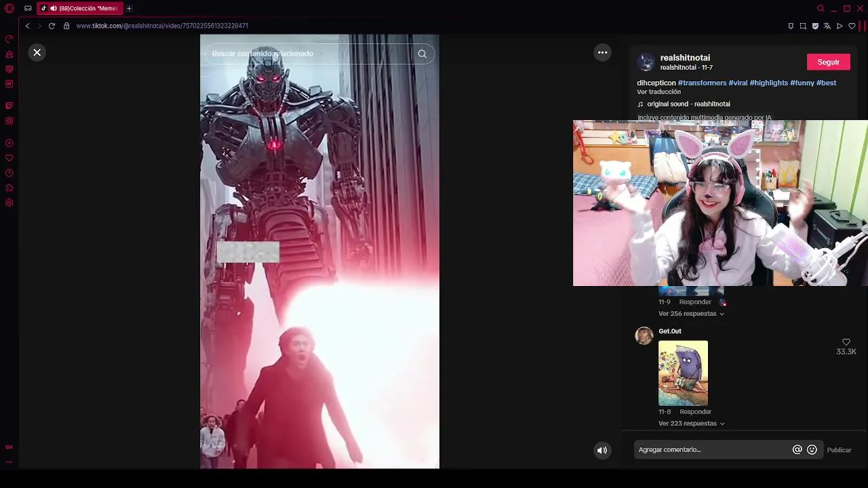
Task: Mute audio on the TikTok tab
Action: coord(54,8)
